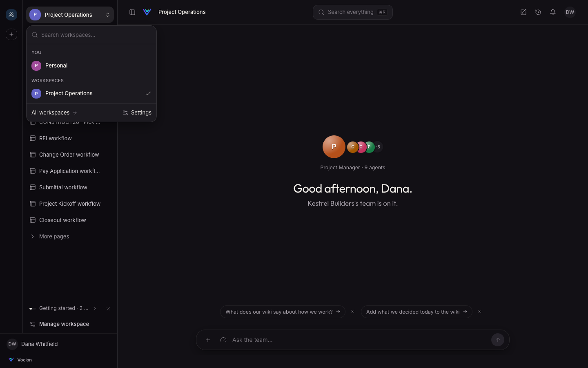Open All workspaces link
Screen dimensions: 588x368
tap(54, 113)
